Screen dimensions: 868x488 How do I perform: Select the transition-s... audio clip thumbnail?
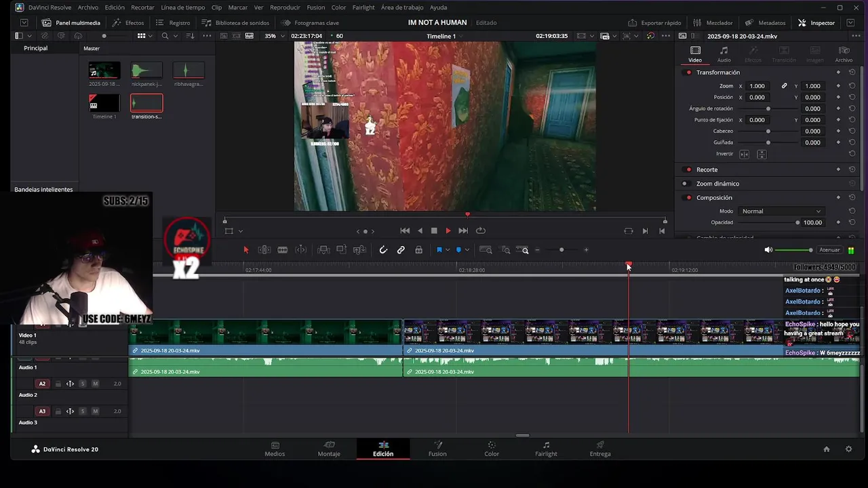pos(146,103)
